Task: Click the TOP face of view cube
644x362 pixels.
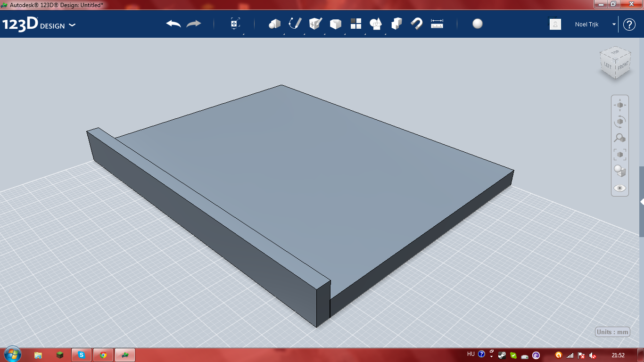Action: point(615,51)
